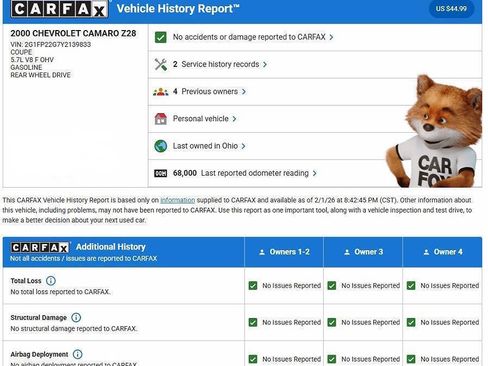Click 'No total loss reported to CARFAX.' text
Screen dimensions: 488x366
[x=60, y=292]
